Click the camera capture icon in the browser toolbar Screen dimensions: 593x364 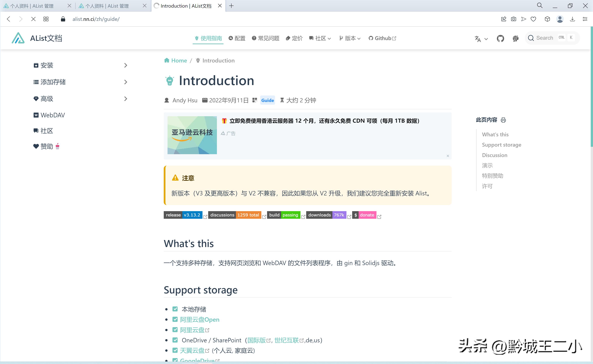point(514,19)
